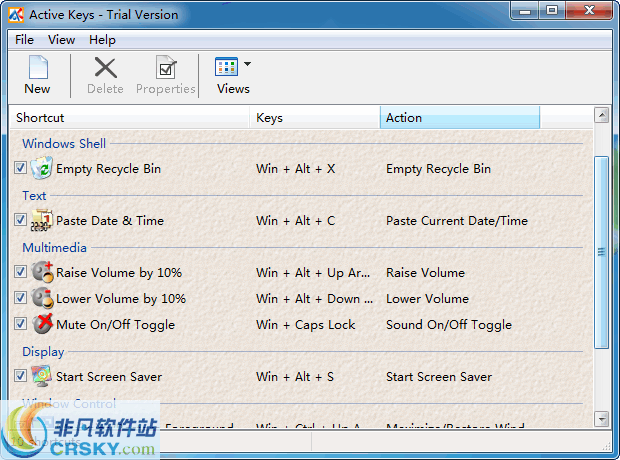Click the Active Keys title bar app icon
620x460 pixels.
point(16,15)
